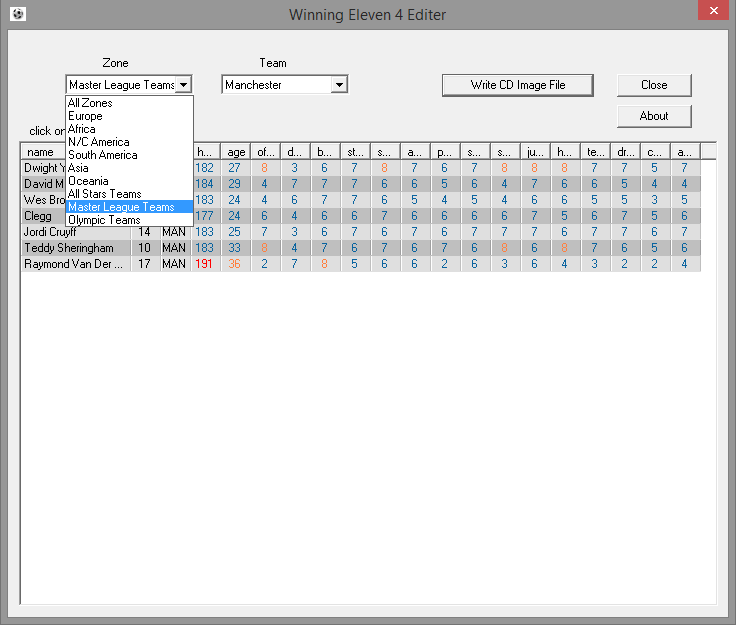Viewport: 736px width, 625px height.
Task: Click the Master League Teams combo text
Action: [122, 85]
